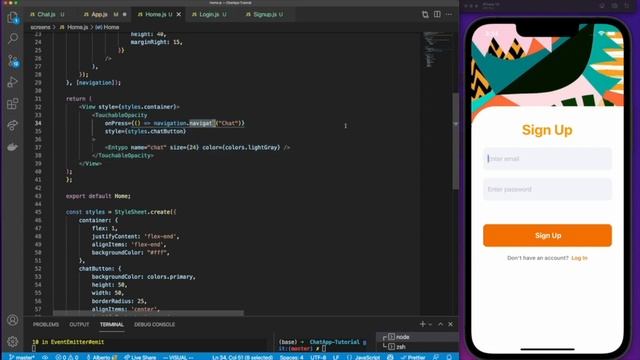The height and width of the screenshot is (360, 640).
Task: Change UTF-8 encoding in status bar
Action: (x=318, y=357)
